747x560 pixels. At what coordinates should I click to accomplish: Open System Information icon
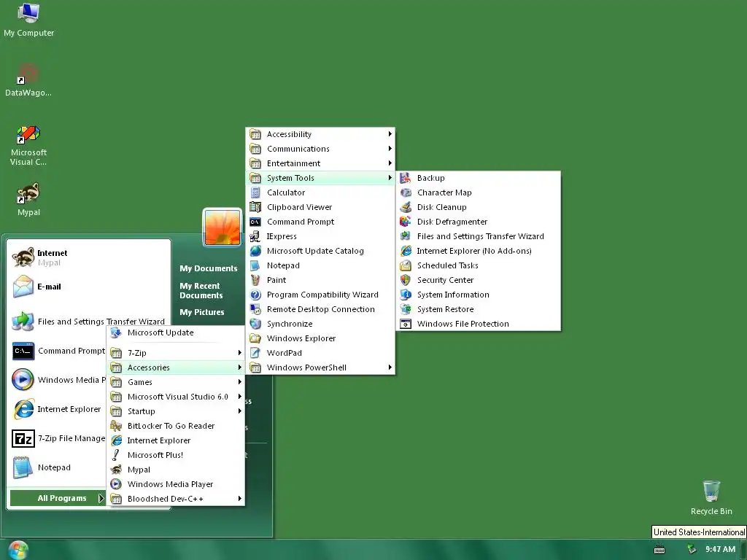click(406, 295)
